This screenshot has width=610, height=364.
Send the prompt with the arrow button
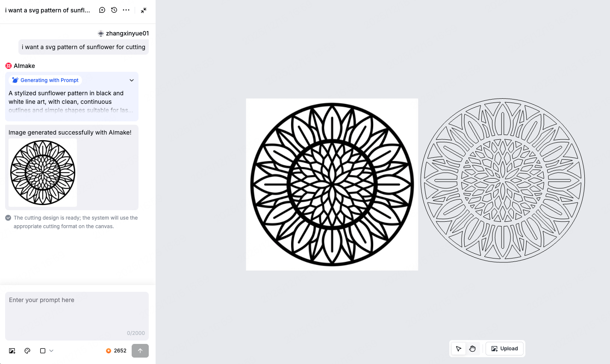coord(140,351)
